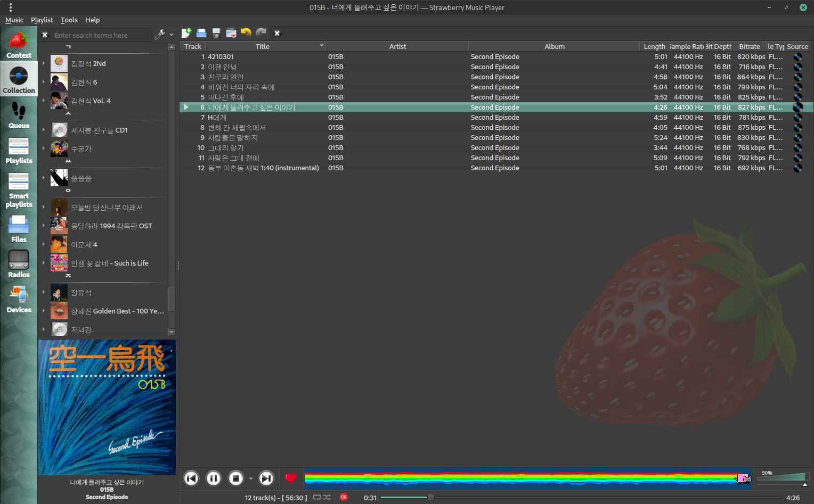Screen dimensions: 814x504
Task: Toggle Last.fm scrobbling button
Action: [344, 497]
